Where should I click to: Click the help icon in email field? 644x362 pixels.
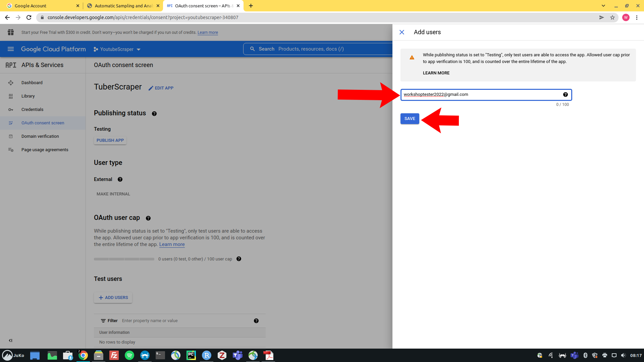coord(566,95)
